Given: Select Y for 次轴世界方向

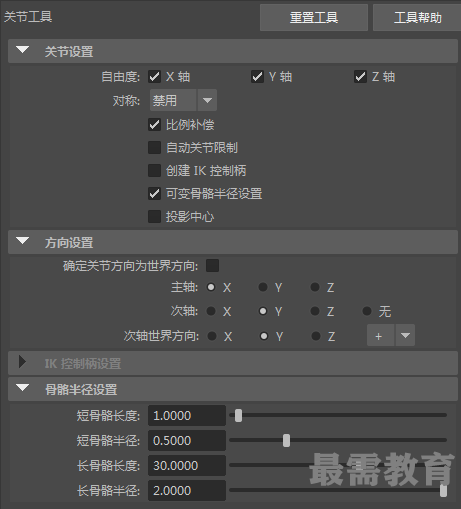Looking at the screenshot, I should tap(264, 336).
